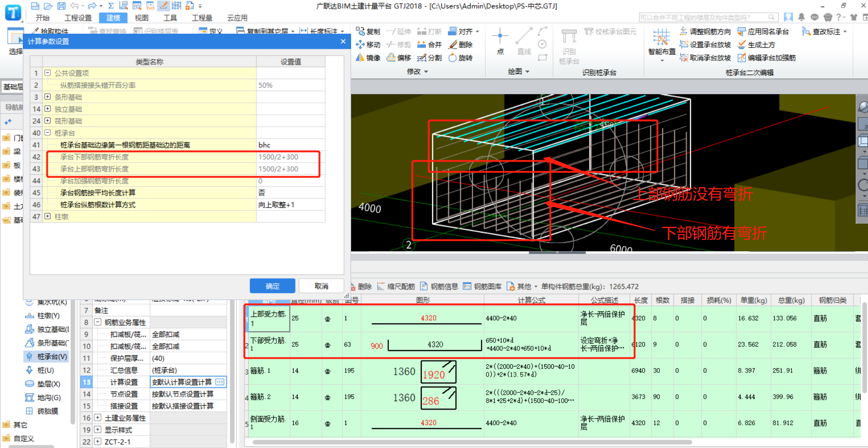Select the Move (移动) tool
Screen dimensions: 868x448
pos(368,45)
